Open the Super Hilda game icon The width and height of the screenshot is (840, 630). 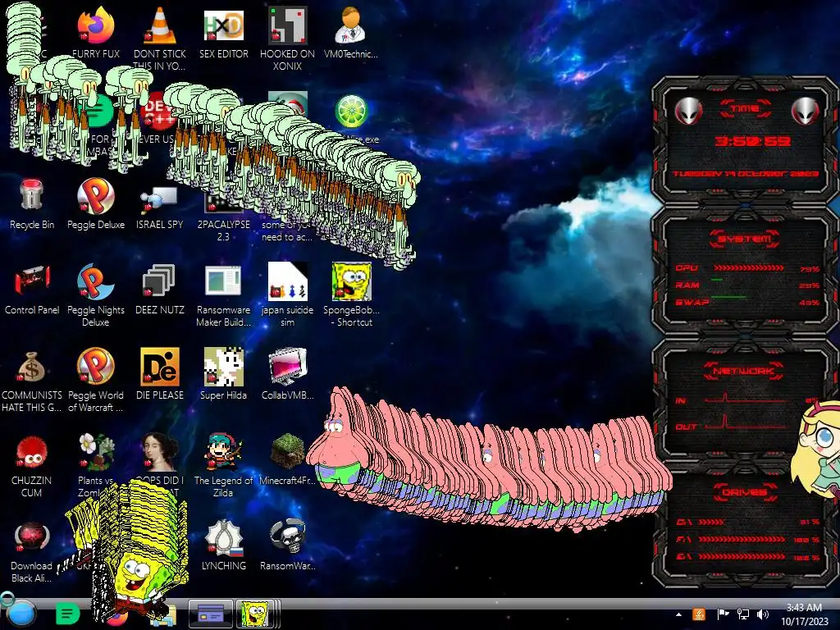(223, 367)
